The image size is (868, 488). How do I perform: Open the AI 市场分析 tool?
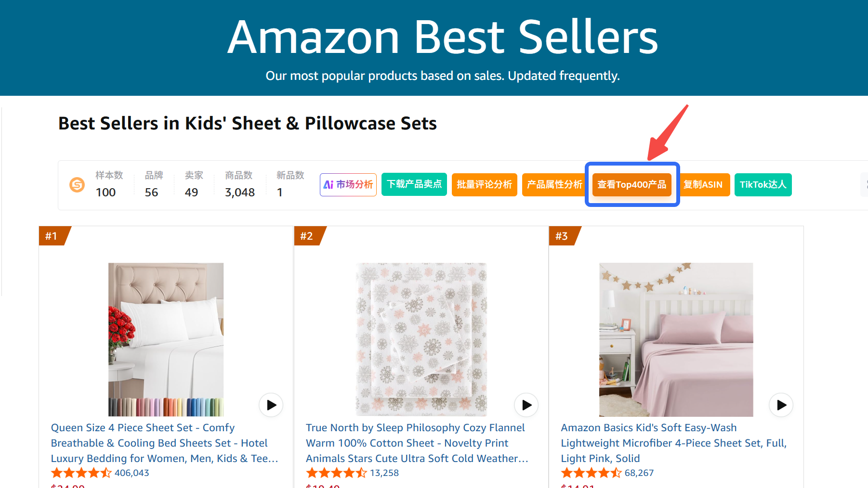(348, 185)
